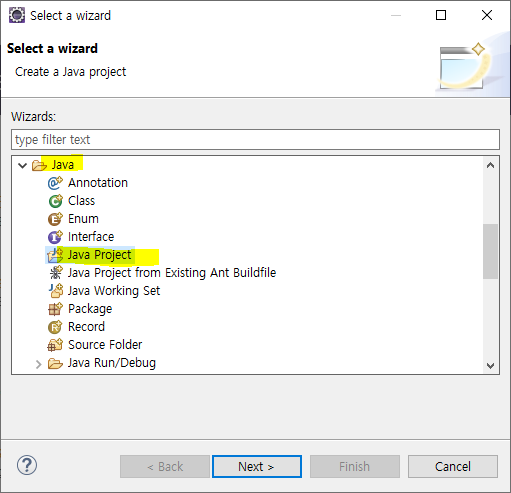The height and width of the screenshot is (493, 511).
Task: Click the Record wizard icon
Action: pyautogui.click(x=55, y=327)
